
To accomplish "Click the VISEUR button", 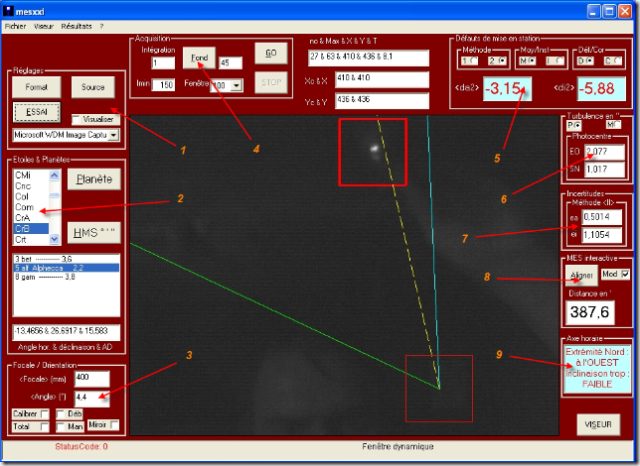I will (x=598, y=425).
